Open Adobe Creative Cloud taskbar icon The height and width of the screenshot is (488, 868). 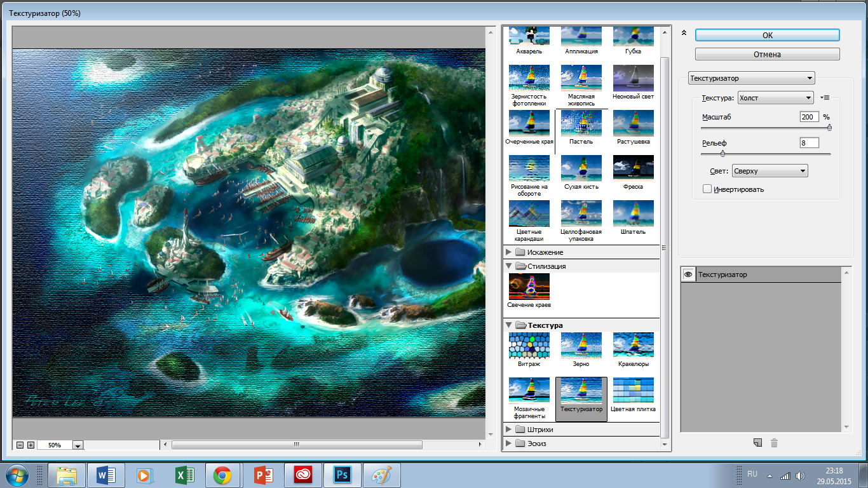(303, 475)
